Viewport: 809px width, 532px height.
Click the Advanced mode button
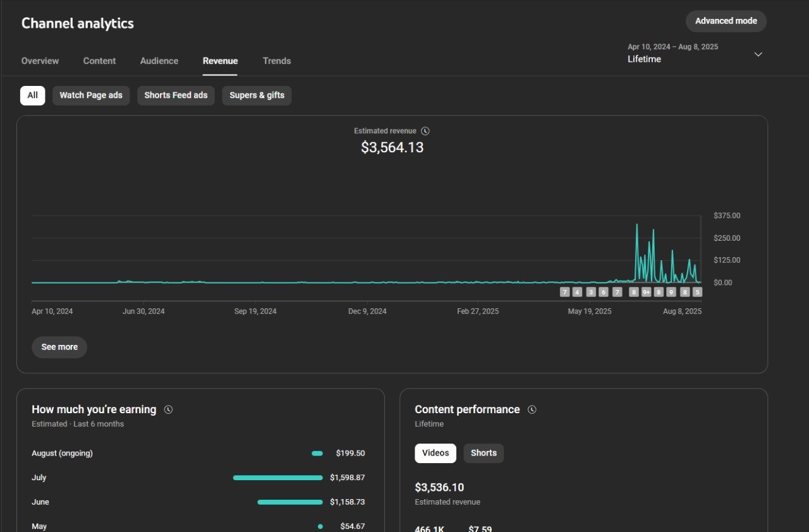point(726,21)
